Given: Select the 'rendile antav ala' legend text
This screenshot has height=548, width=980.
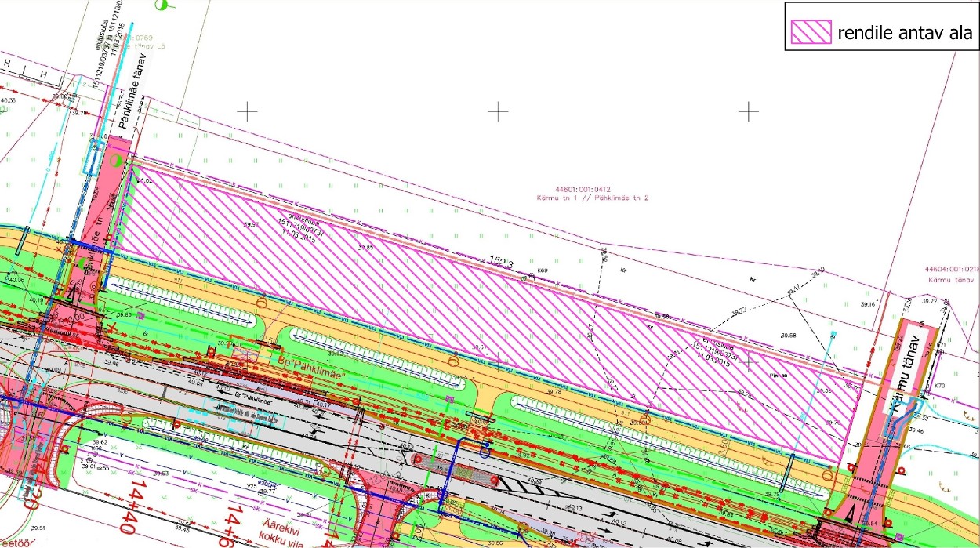Looking at the screenshot, I should (905, 33).
